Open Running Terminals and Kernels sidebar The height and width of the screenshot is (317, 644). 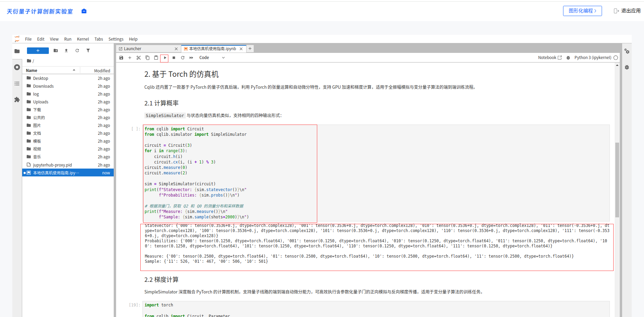coord(17,67)
